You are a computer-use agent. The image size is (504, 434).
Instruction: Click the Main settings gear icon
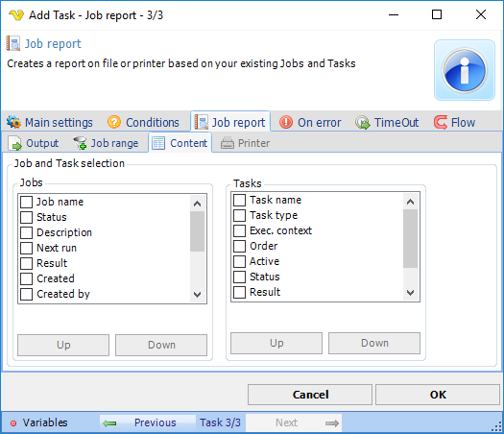click(x=13, y=122)
